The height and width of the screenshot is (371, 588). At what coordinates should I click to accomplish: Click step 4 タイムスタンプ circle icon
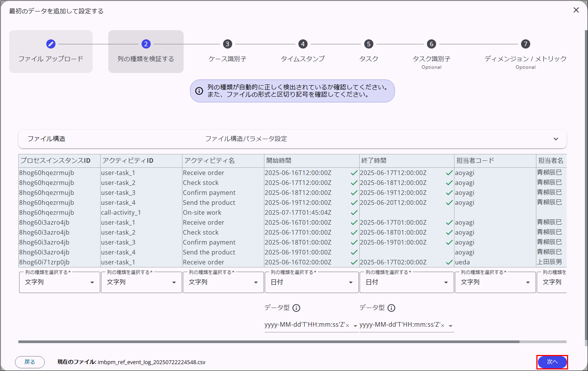(x=303, y=44)
